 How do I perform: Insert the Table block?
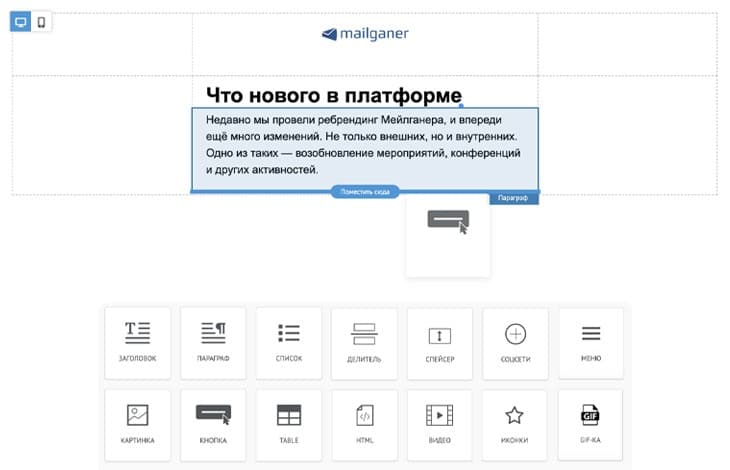(x=289, y=424)
